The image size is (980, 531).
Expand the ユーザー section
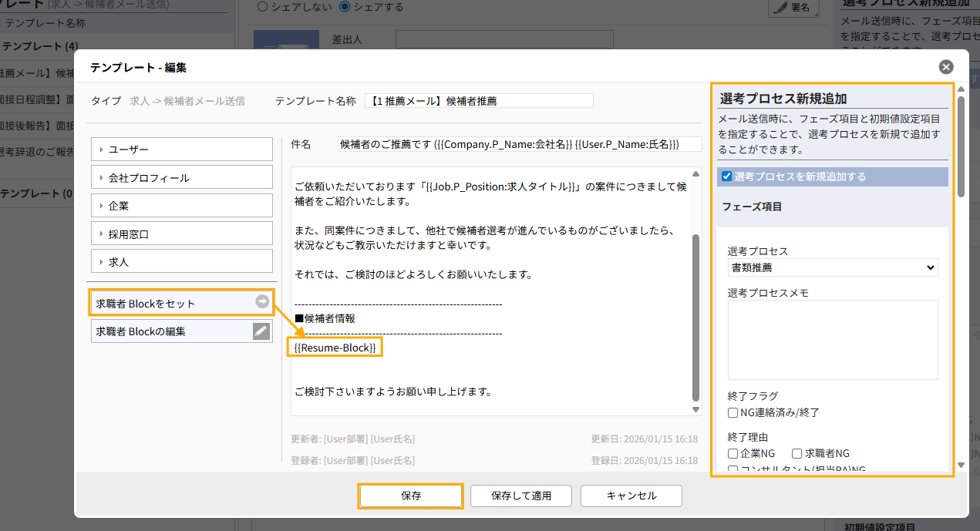coord(182,150)
